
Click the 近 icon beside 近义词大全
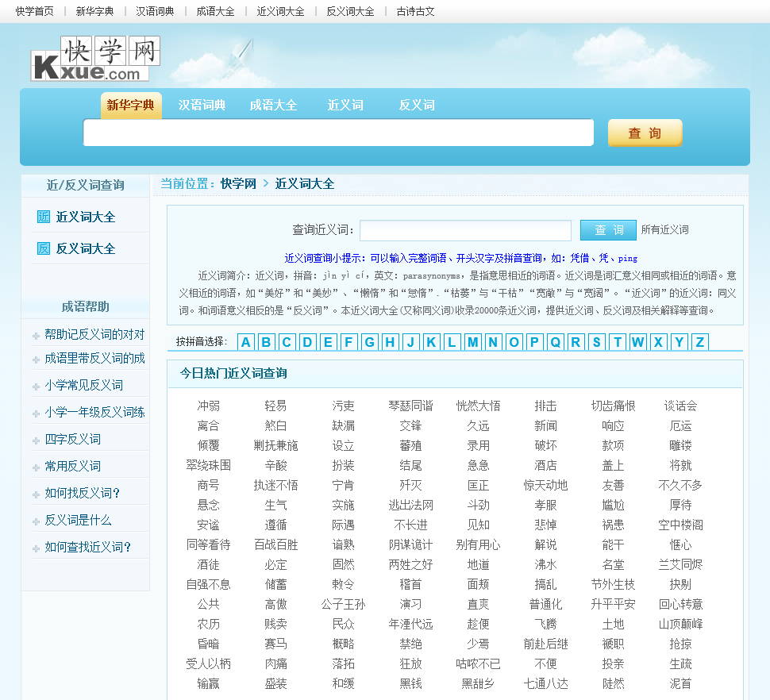44,217
